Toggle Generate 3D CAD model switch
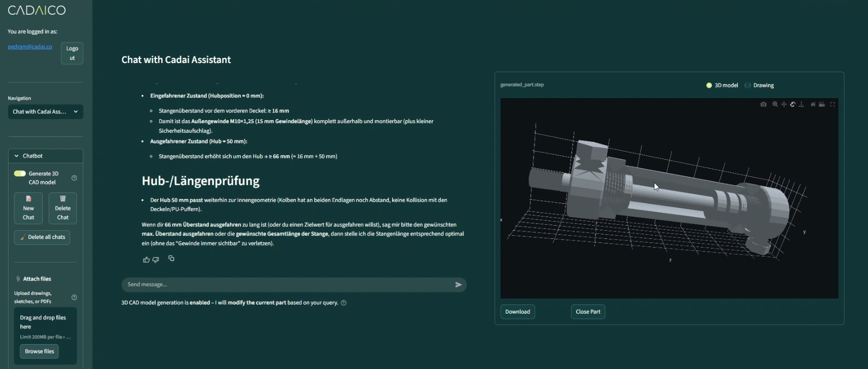 [20, 173]
